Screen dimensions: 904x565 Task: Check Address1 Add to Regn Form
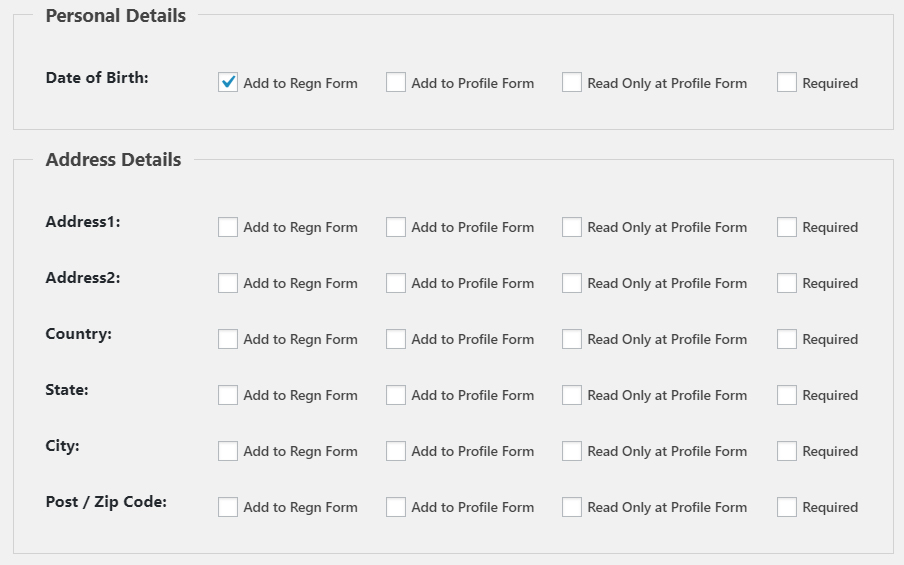228,227
